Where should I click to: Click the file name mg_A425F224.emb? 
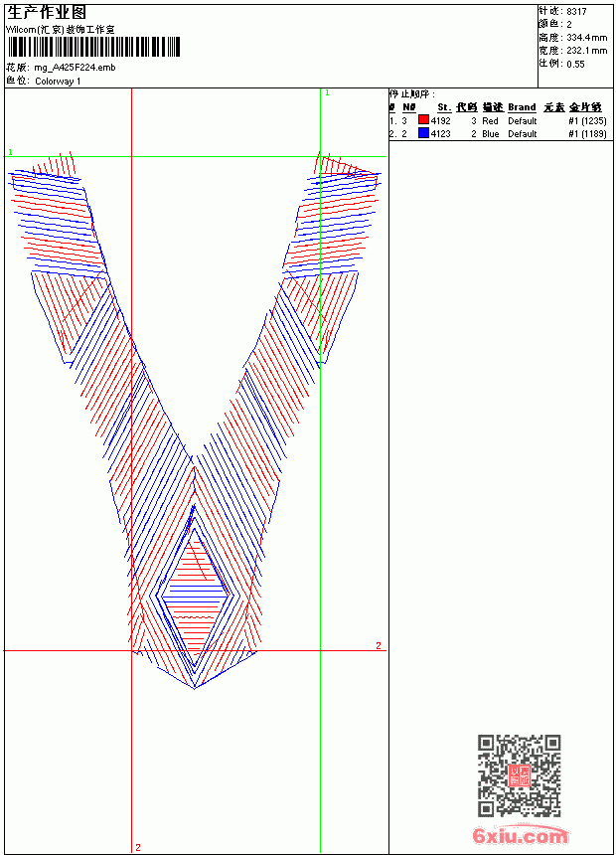75,68
